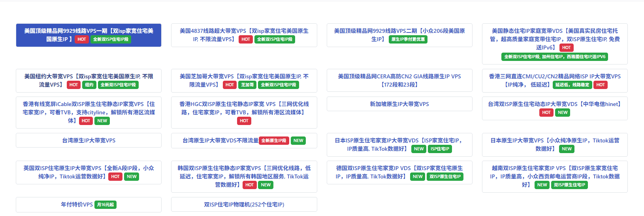Open 韩国双ISP原生住宅静态IP家宽VPS category

[244, 177]
